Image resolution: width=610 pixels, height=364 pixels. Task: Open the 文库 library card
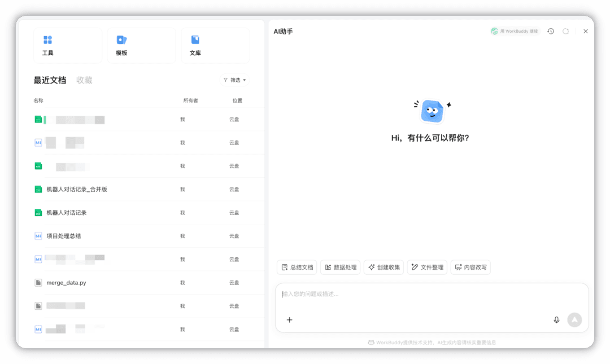pos(215,46)
